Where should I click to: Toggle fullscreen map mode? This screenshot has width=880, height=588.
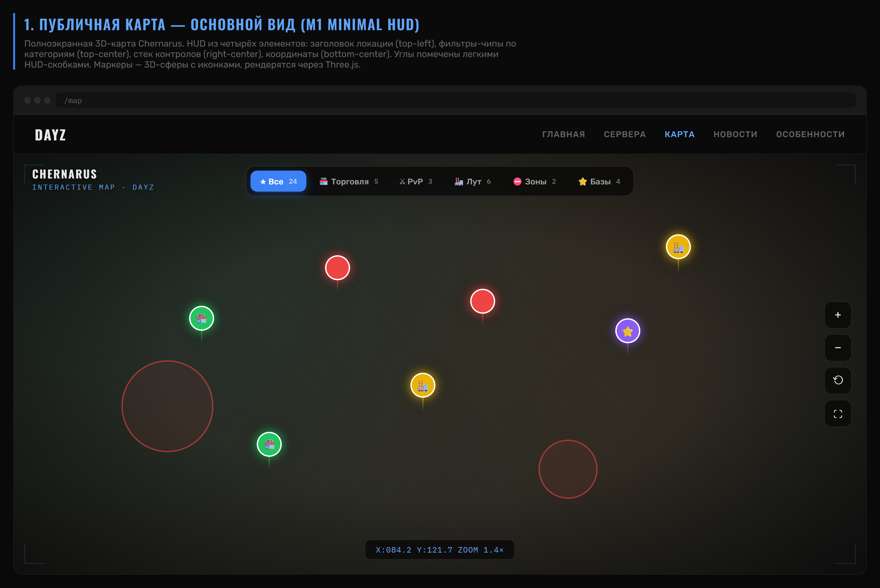coord(838,414)
